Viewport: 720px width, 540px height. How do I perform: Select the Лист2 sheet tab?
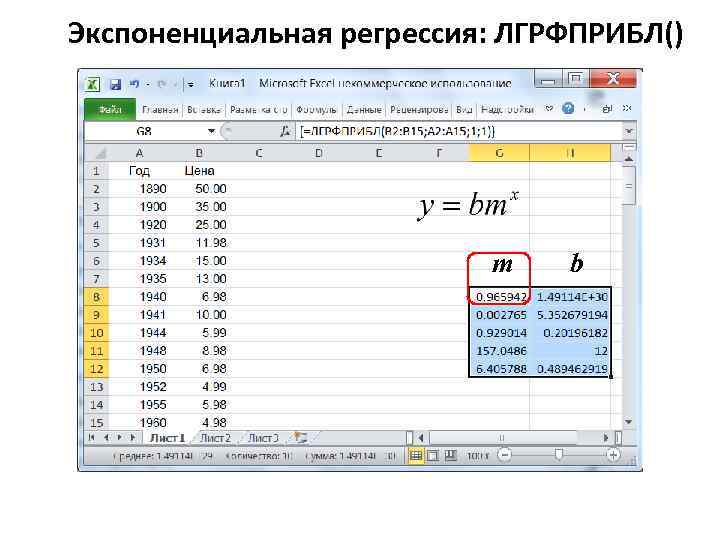click(x=215, y=438)
